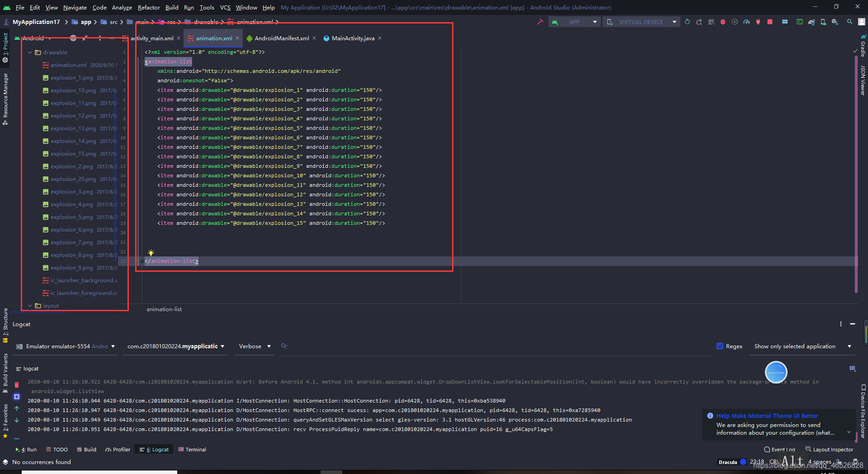Click the Logcat panel options dots
The height and width of the screenshot is (474, 868).
[x=841, y=324]
